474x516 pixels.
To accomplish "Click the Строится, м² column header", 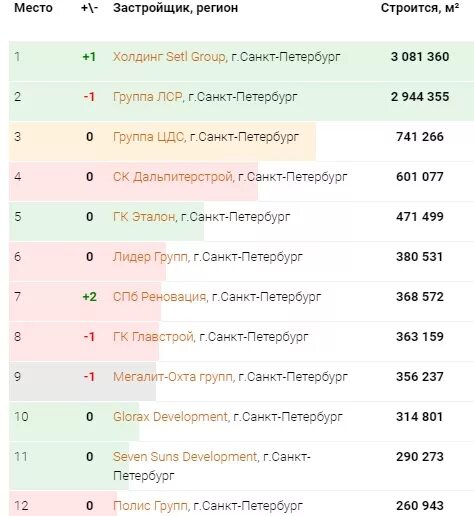I will click(420, 8).
